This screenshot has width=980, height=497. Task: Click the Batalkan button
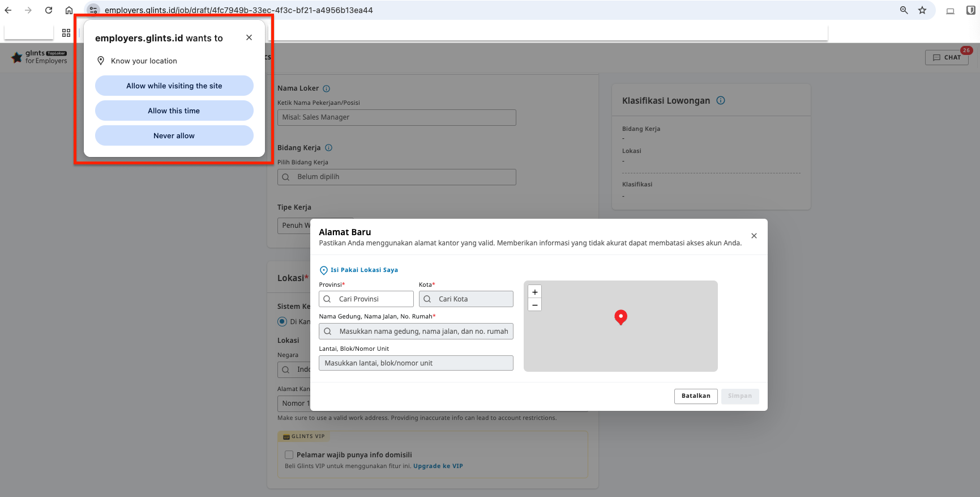[696, 396]
